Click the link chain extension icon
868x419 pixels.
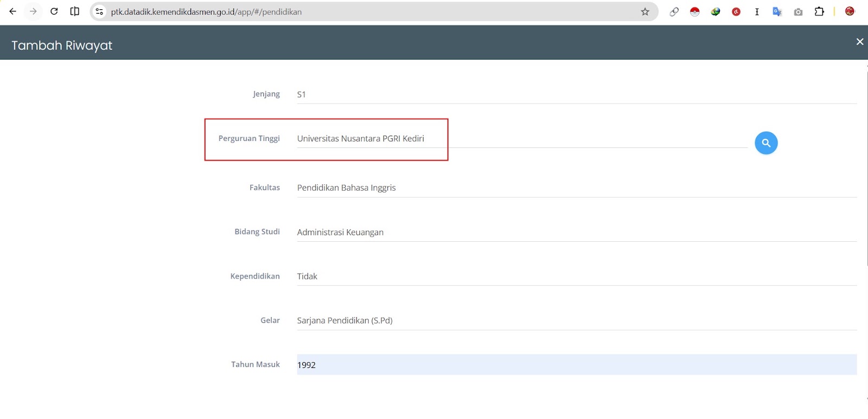click(x=674, y=11)
